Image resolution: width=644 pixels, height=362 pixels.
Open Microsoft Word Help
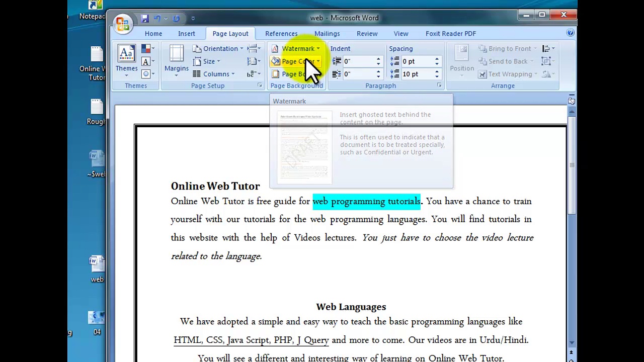click(571, 33)
